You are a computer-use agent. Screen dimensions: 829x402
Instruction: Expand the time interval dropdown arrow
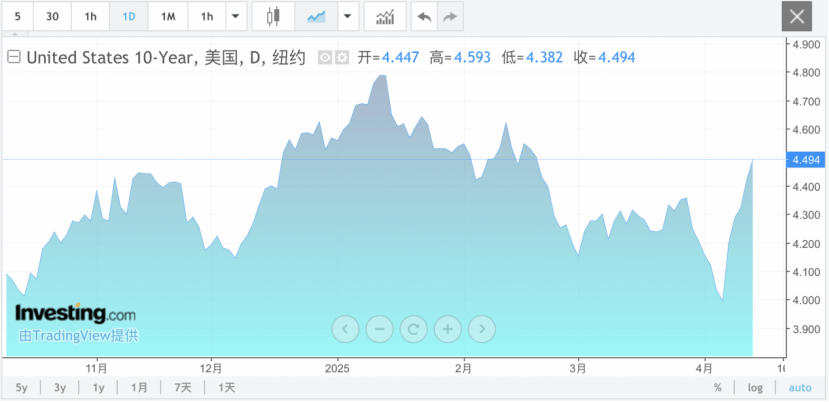point(236,16)
